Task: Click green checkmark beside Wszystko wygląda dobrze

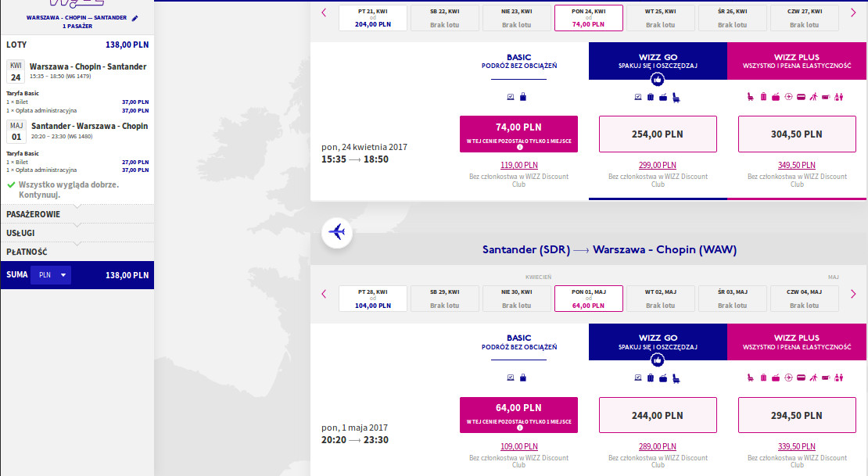Action: click(11, 185)
